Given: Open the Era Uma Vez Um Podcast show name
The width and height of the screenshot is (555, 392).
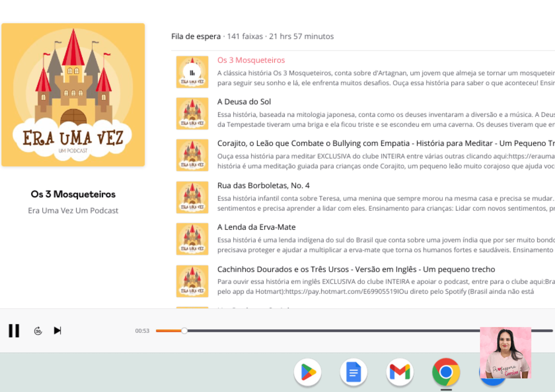Looking at the screenshot, I should click(73, 211).
